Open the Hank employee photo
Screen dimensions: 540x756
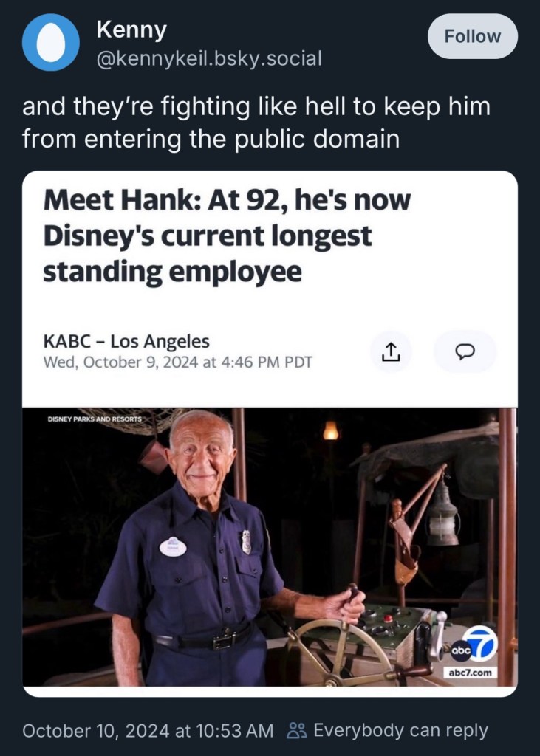point(270,547)
